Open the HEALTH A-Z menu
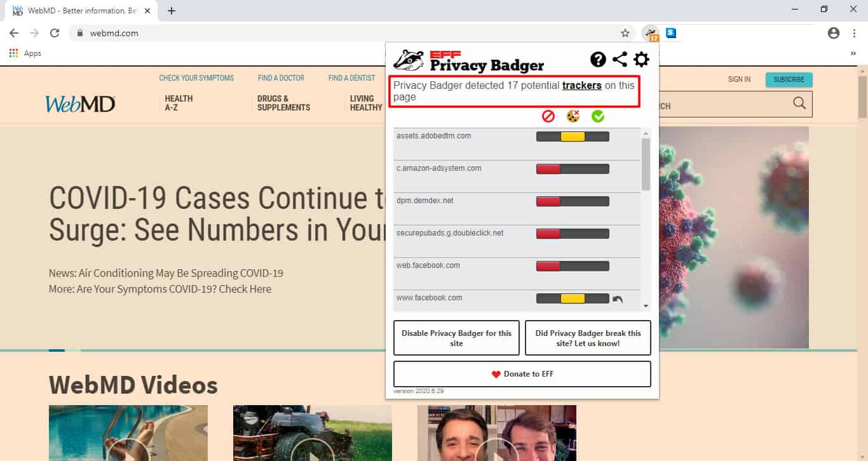The image size is (868, 461). [179, 103]
